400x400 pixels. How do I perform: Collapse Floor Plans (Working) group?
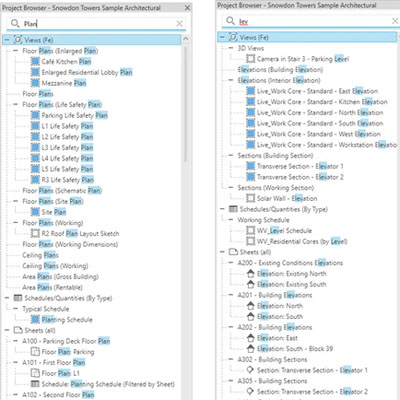tap(16, 223)
